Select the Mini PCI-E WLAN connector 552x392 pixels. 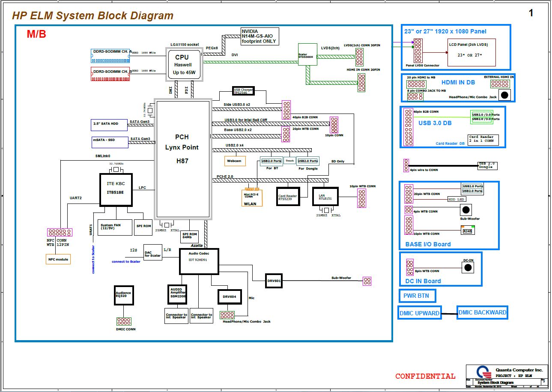pyautogui.click(x=253, y=197)
